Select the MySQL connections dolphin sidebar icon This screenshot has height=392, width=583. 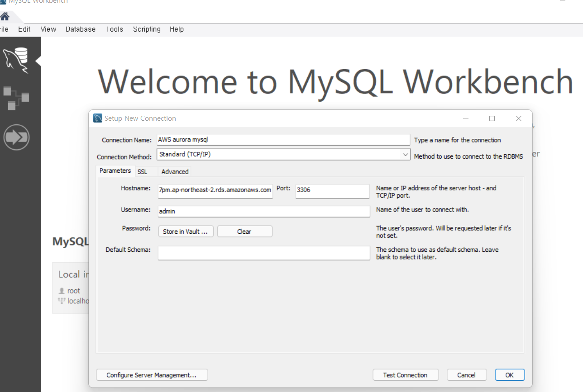[16, 61]
